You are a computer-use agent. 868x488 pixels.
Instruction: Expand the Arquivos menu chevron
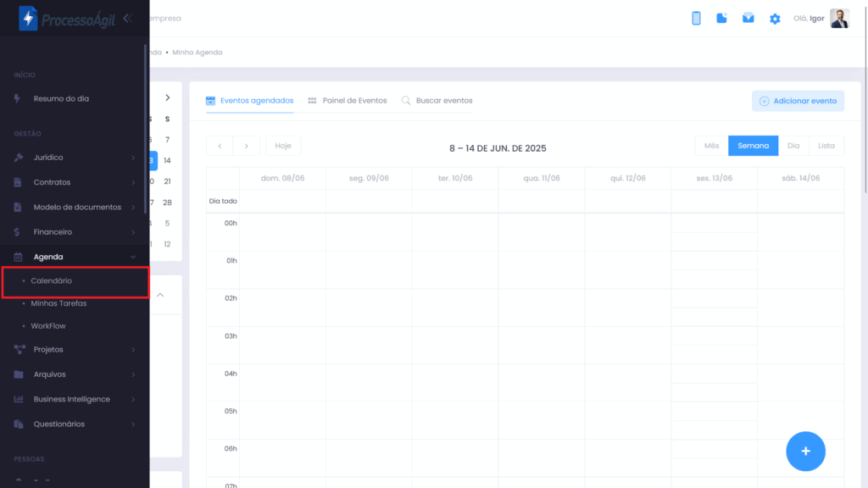(133, 374)
